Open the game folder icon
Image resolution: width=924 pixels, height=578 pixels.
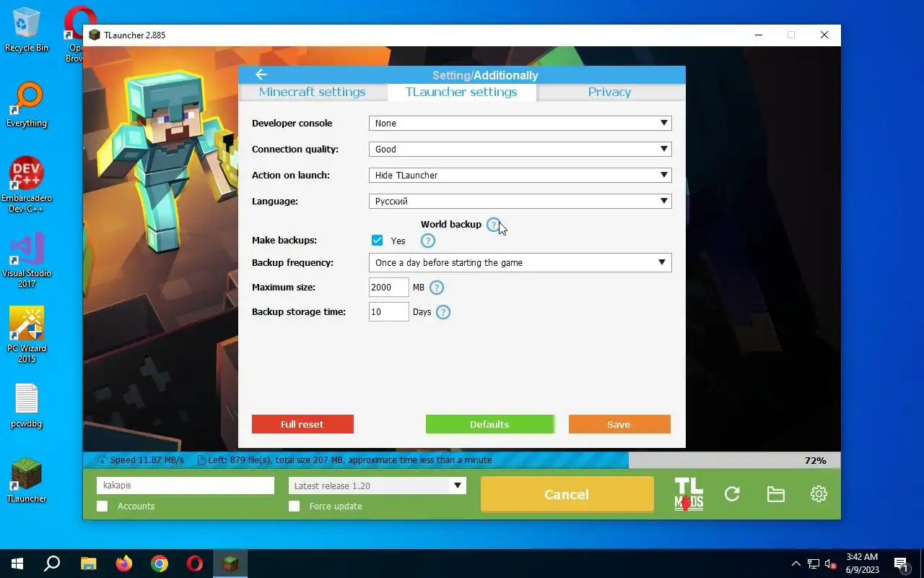coord(775,494)
